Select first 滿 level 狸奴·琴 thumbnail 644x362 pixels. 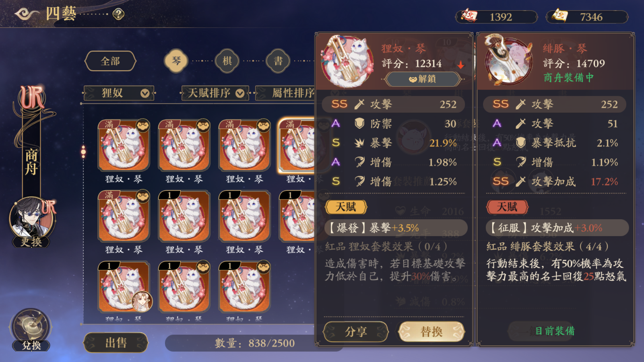pyautogui.click(x=124, y=146)
